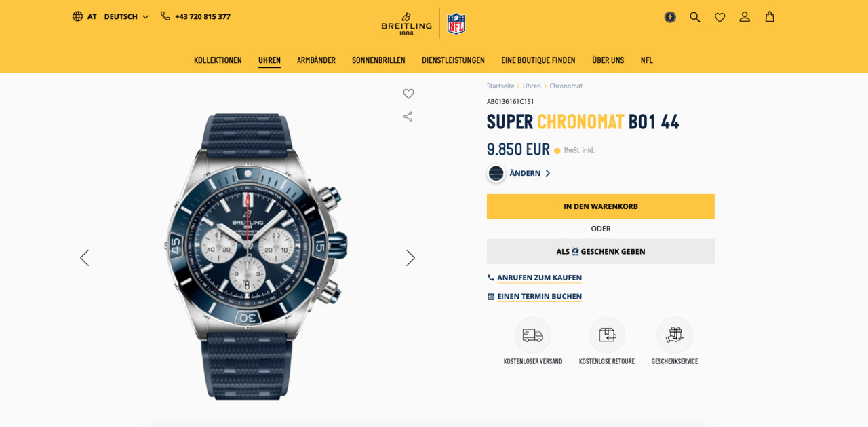Click IN DEN WARENKORB button
The image size is (868, 427).
click(601, 206)
